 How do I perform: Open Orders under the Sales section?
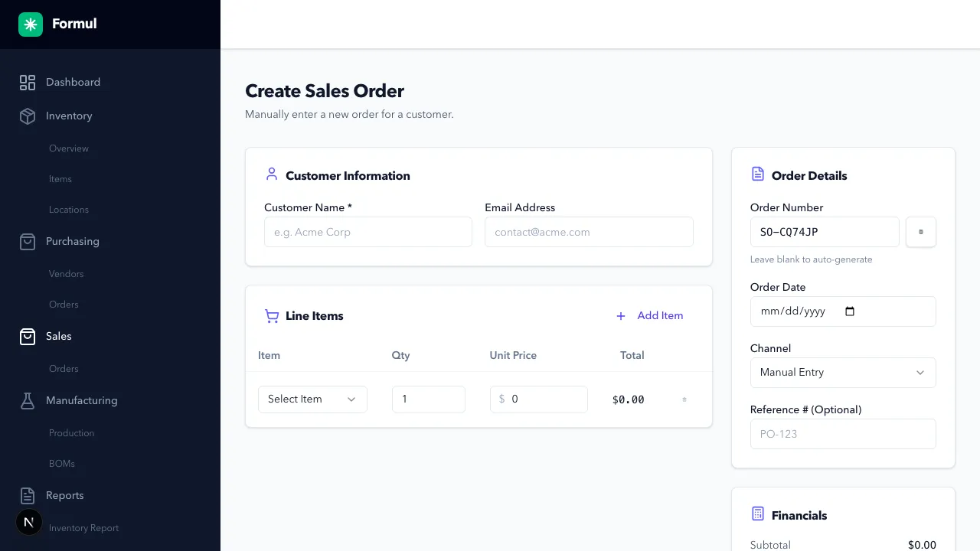coord(64,368)
